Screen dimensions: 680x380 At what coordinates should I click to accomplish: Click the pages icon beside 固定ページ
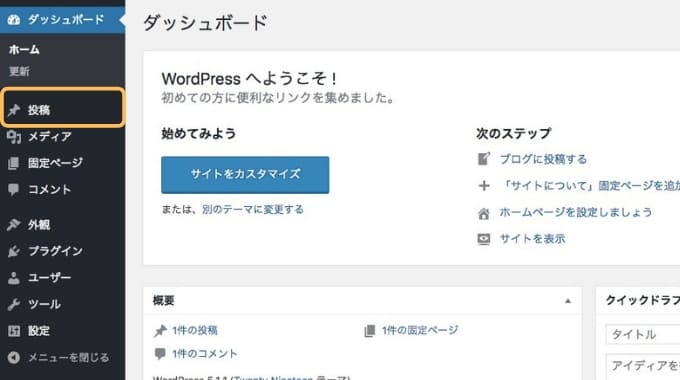click(13, 163)
